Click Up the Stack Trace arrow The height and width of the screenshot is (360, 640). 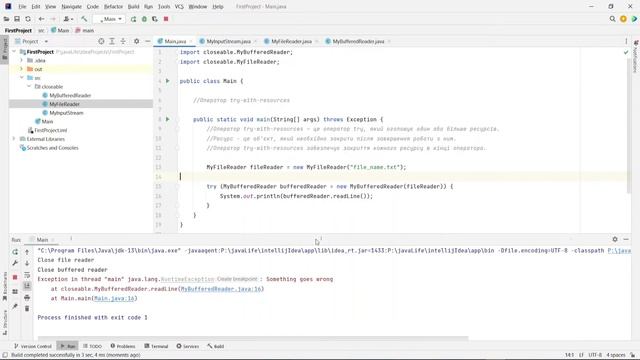point(27,252)
